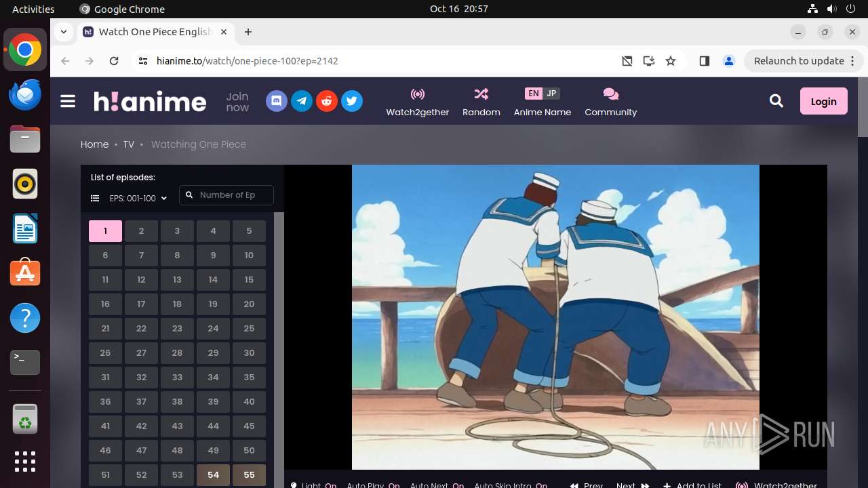This screenshot has width=868, height=488.
Task: Play the Next episode
Action: (x=633, y=485)
